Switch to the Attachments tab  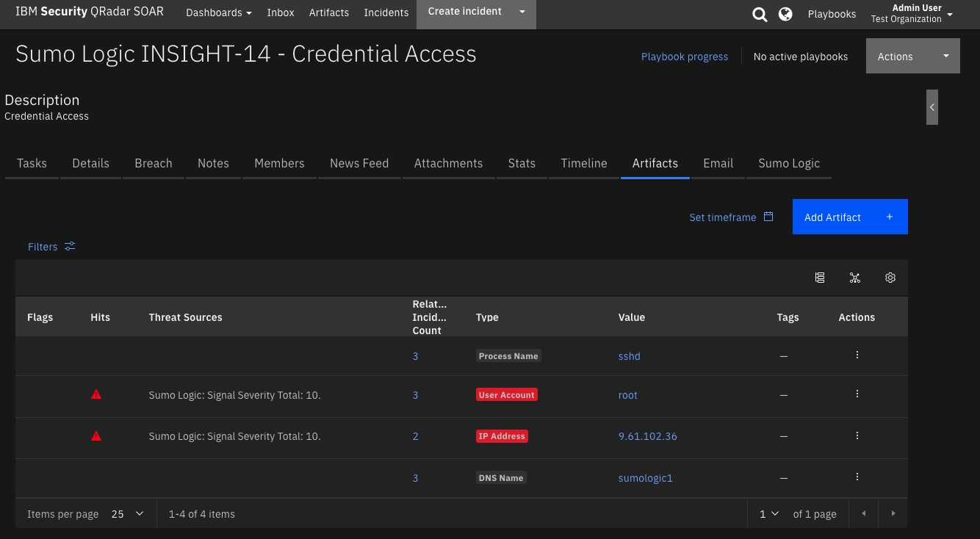click(448, 163)
